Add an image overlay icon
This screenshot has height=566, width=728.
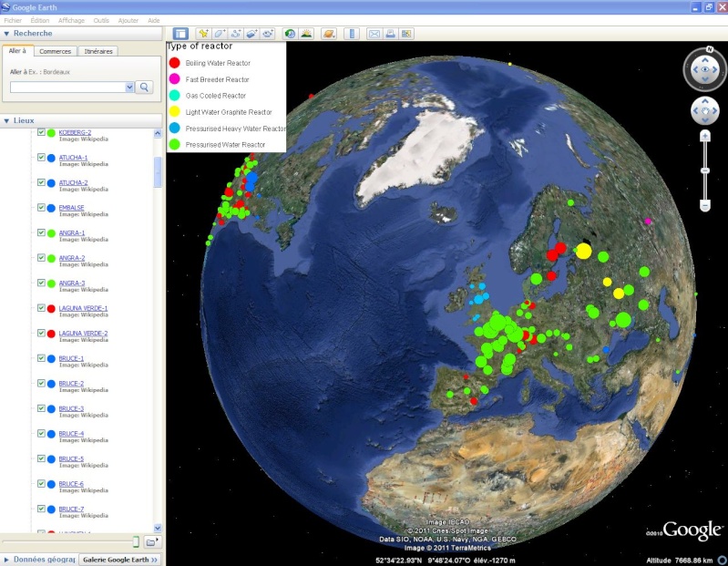[x=251, y=34]
